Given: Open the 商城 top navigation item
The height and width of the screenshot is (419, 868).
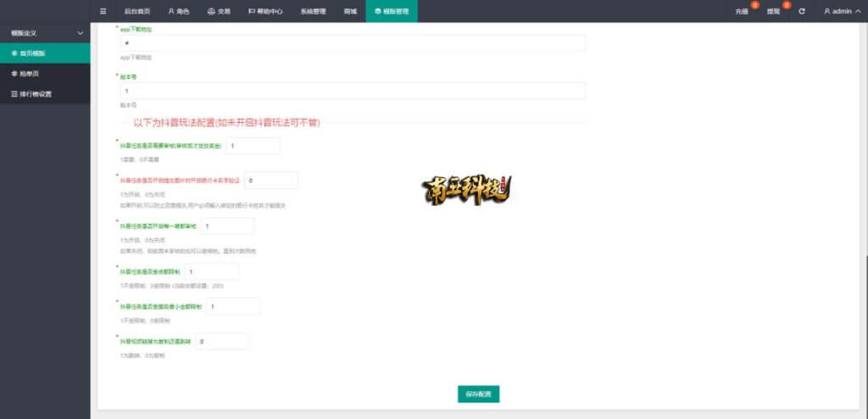Looking at the screenshot, I should pos(350,11).
